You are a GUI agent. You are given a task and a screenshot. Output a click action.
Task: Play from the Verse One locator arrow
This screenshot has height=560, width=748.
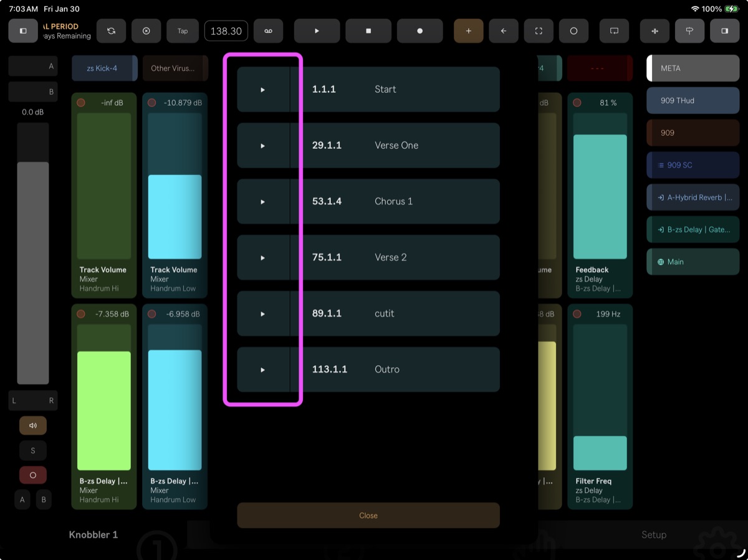tap(263, 146)
